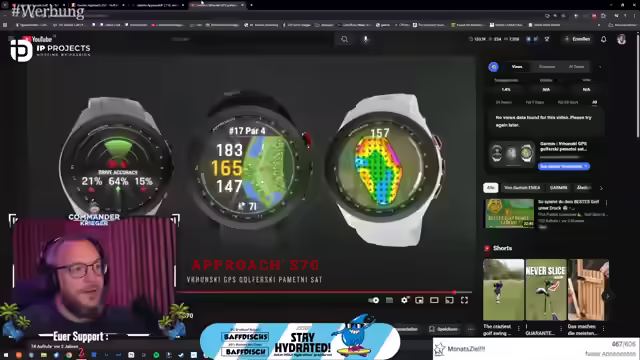Open Garmin Vrhunski GPS video thumbnail
This screenshot has width=640, height=360.
click(512, 153)
